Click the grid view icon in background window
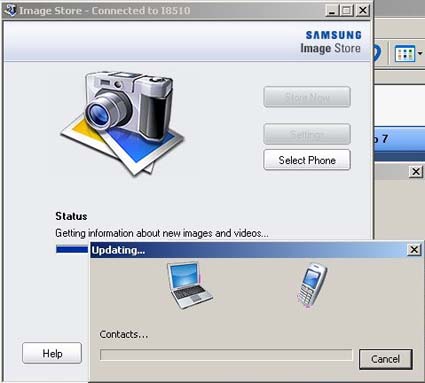 pos(405,53)
